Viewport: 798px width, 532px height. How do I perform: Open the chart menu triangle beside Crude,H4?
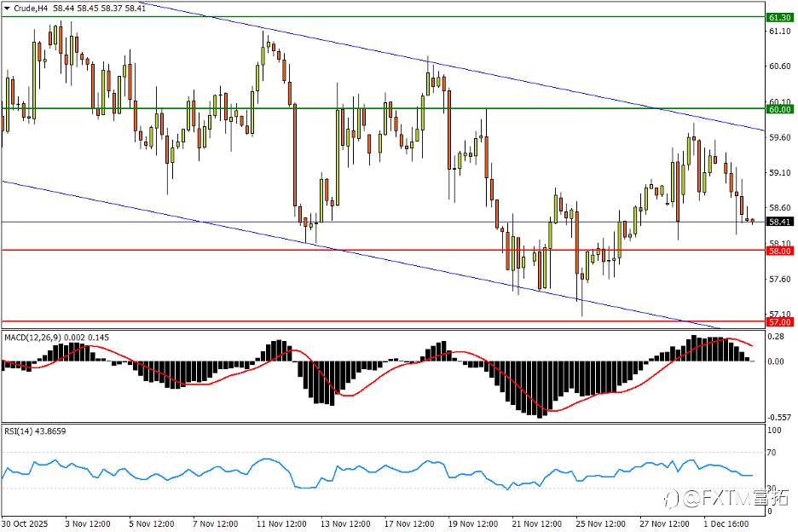(7, 9)
